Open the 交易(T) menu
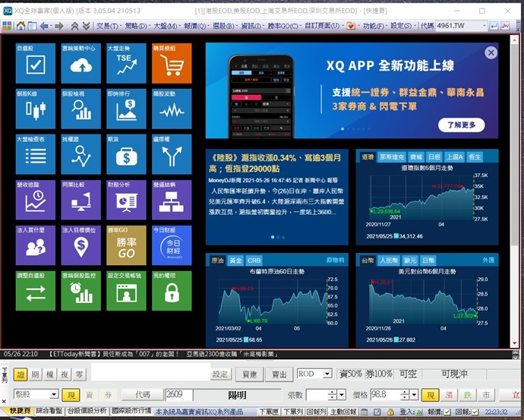 coord(107,26)
